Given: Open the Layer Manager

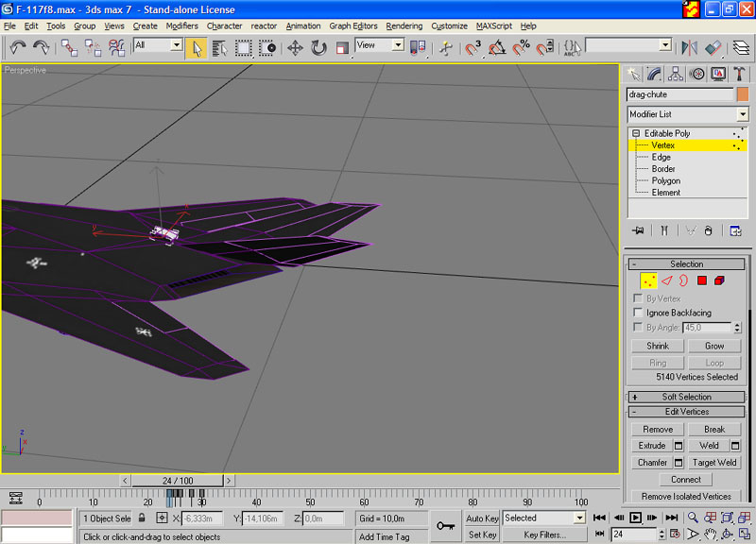Looking at the screenshot, I should [741, 48].
